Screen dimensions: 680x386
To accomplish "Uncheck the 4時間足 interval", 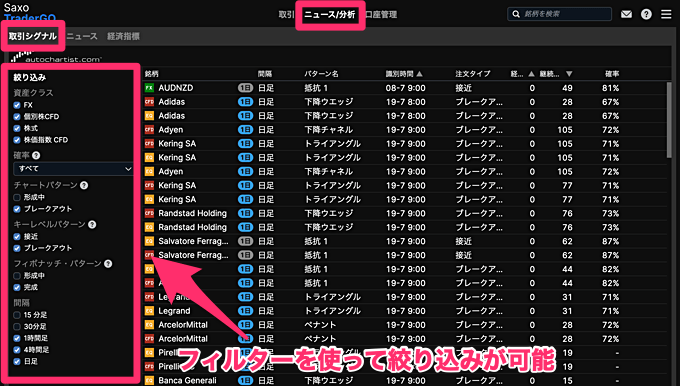I will point(17,350).
